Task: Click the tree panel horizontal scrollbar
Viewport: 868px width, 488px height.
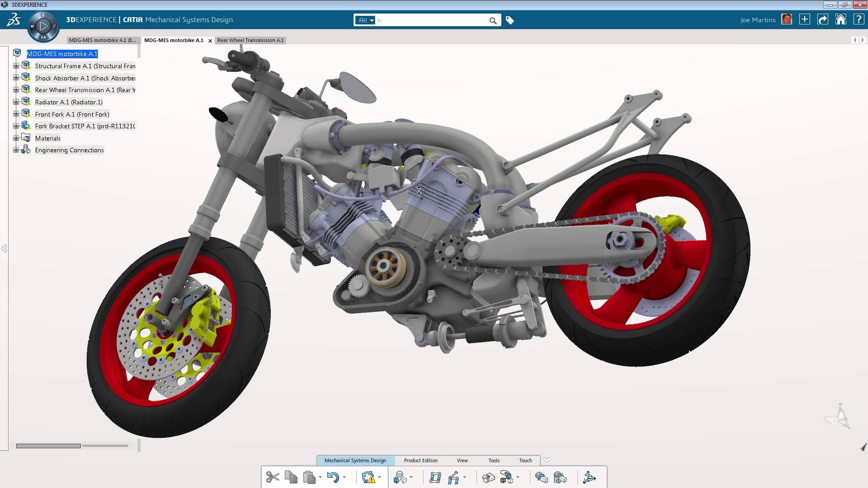Action: click(48, 446)
